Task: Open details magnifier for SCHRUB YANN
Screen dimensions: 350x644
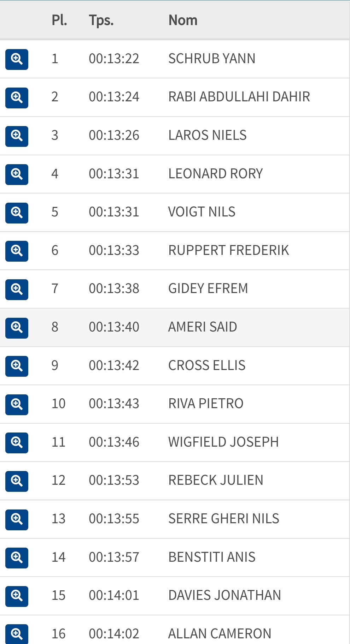Action: point(17,59)
